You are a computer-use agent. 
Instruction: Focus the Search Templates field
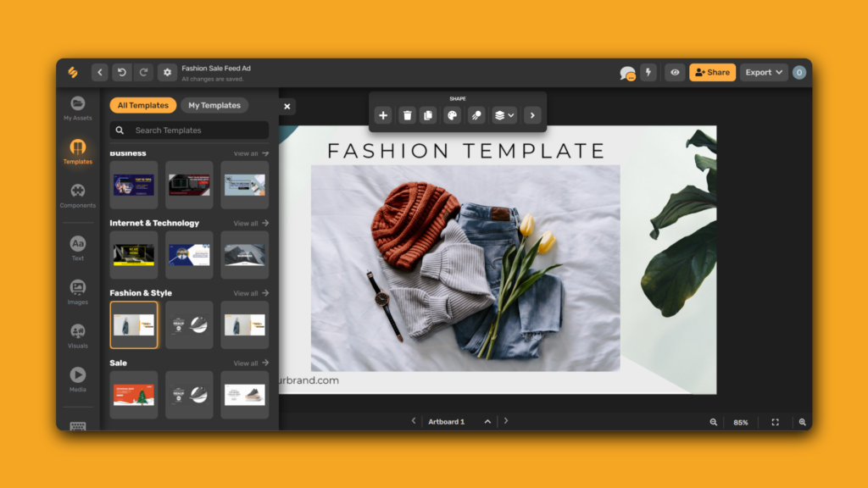click(189, 130)
